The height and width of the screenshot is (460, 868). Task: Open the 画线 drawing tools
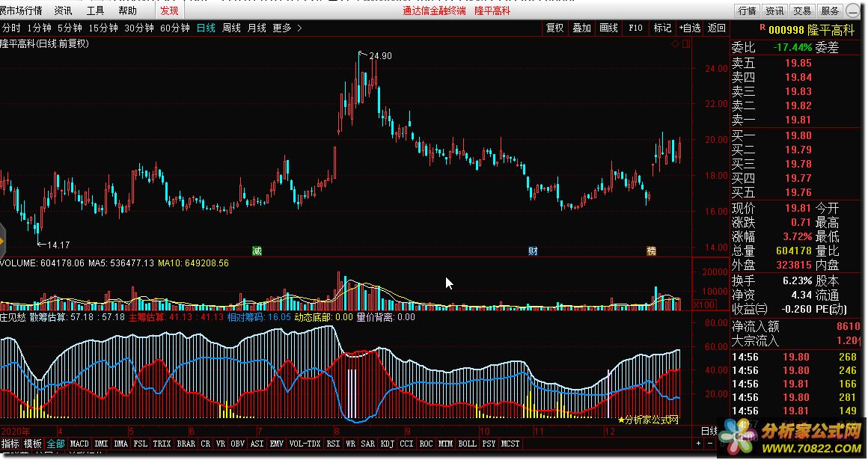[x=608, y=28]
